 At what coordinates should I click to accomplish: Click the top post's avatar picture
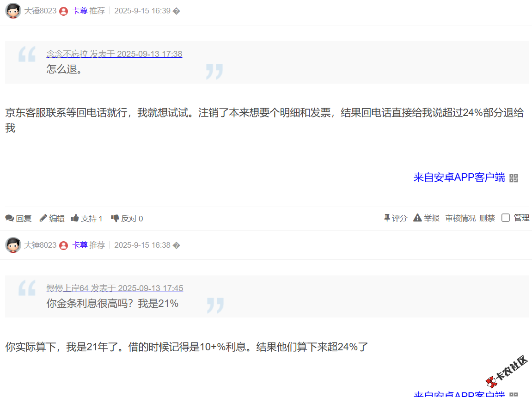[x=13, y=10]
